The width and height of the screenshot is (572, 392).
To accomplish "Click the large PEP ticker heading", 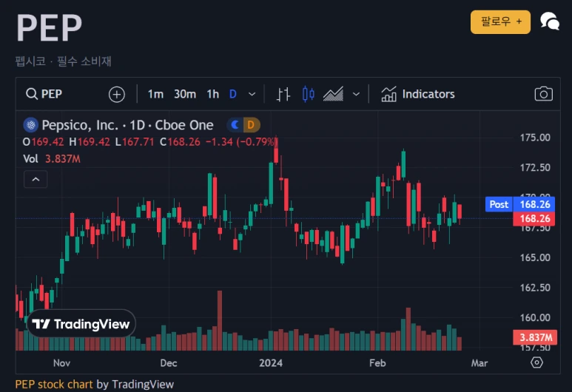I will coord(50,27).
